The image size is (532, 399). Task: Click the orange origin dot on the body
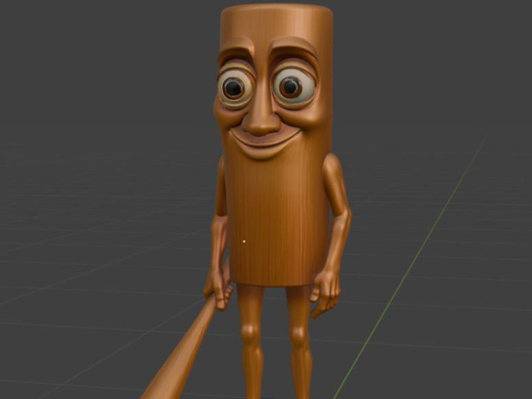[x=244, y=241]
